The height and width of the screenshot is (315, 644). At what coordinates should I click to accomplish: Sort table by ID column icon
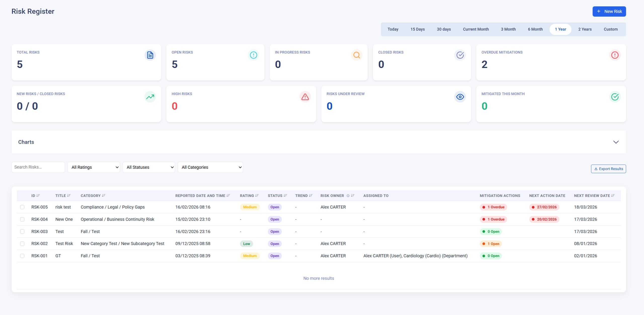coord(38,195)
